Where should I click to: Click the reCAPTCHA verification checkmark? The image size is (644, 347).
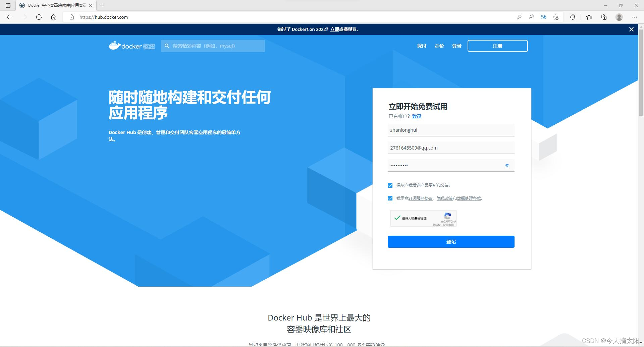397,218
